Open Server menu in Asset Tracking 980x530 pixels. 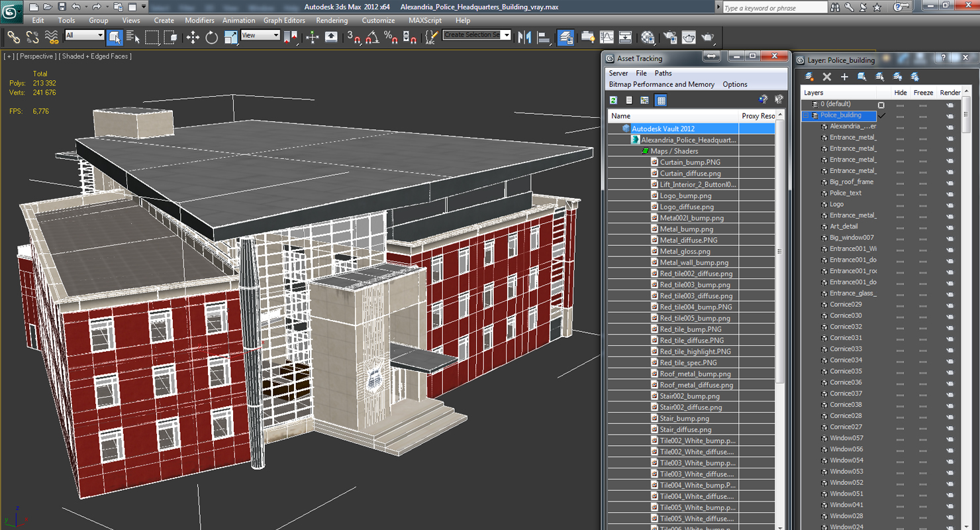[618, 74]
